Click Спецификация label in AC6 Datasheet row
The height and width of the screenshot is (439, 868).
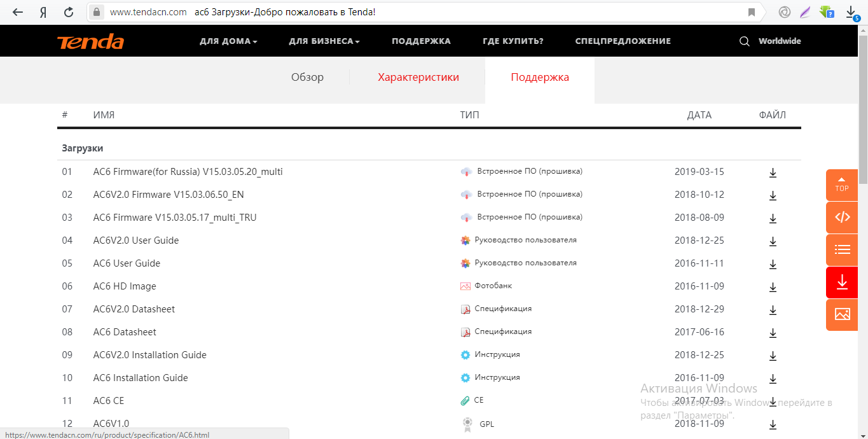(x=503, y=331)
